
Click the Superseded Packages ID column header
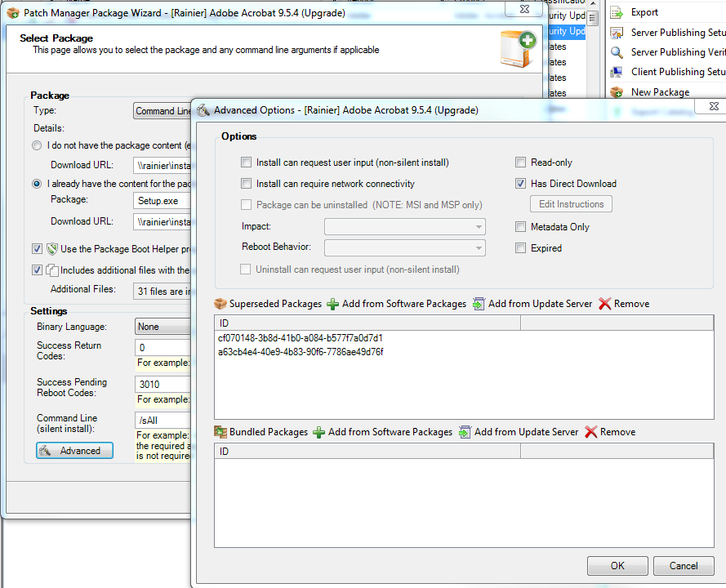pyautogui.click(x=367, y=323)
